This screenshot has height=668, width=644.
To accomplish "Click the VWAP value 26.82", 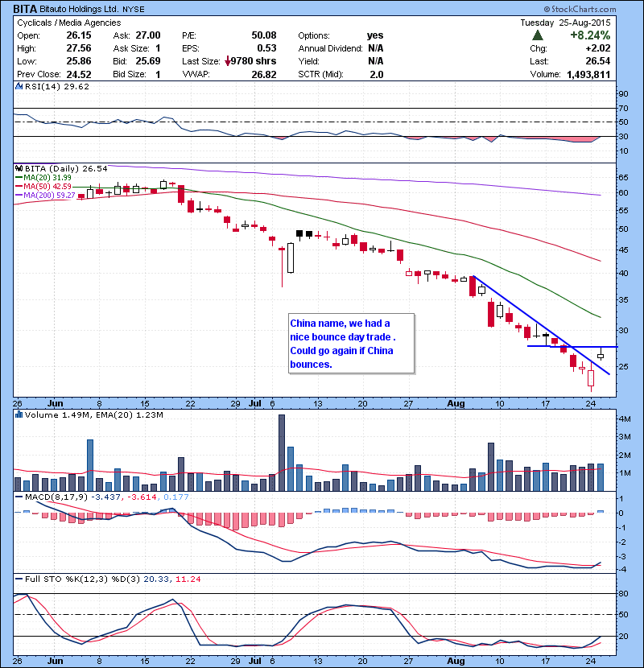I will (x=264, y=74).
